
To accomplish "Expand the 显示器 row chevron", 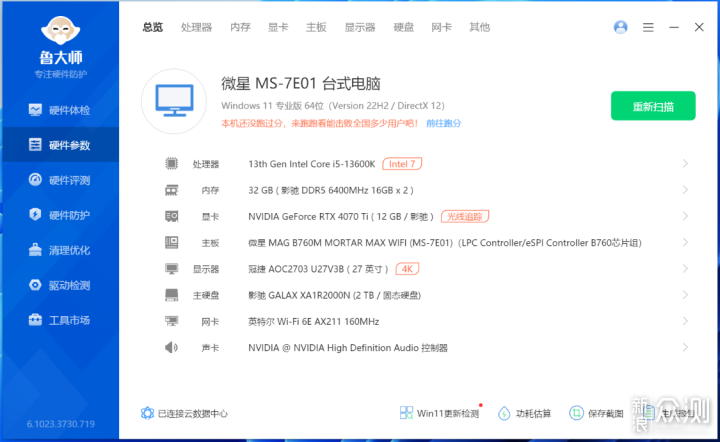I will point(685,269).
